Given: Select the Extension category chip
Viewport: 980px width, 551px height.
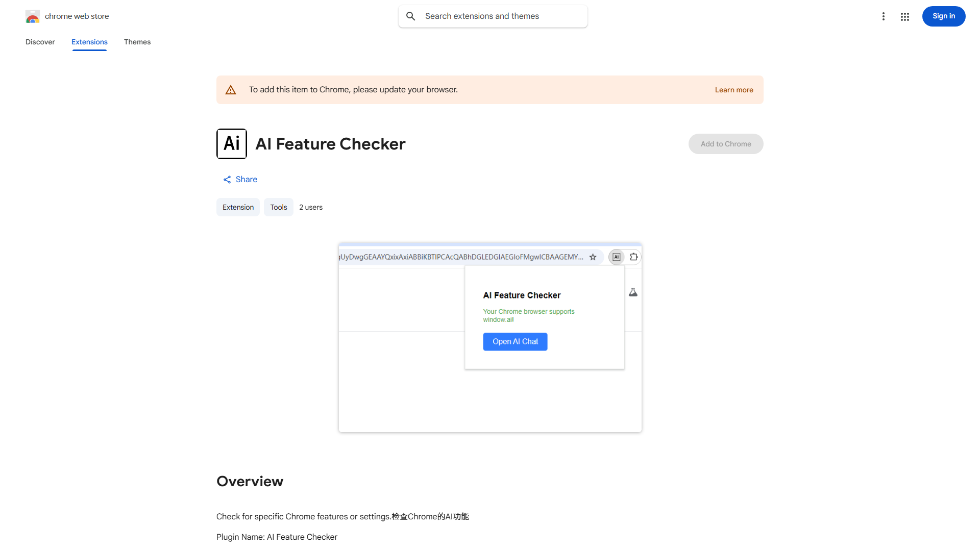Looking at the screenshot, I should click(238, 207).
